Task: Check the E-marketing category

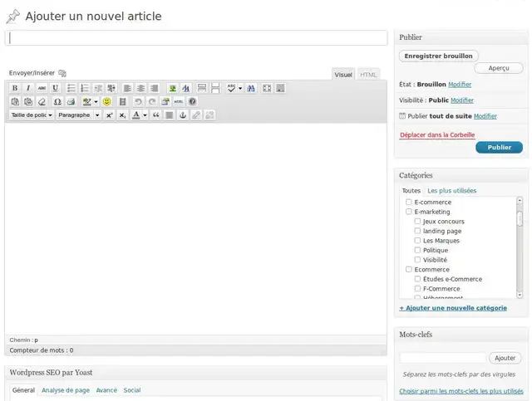Action: pos(409,212)
